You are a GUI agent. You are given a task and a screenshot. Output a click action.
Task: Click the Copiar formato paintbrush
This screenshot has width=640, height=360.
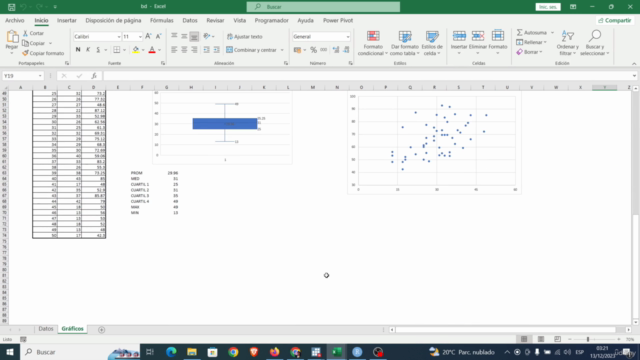[25, 53]
